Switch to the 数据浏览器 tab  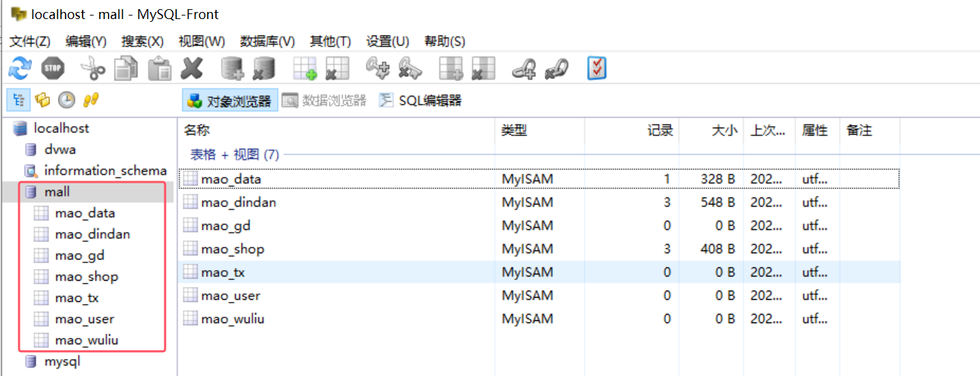click(325, 101)
